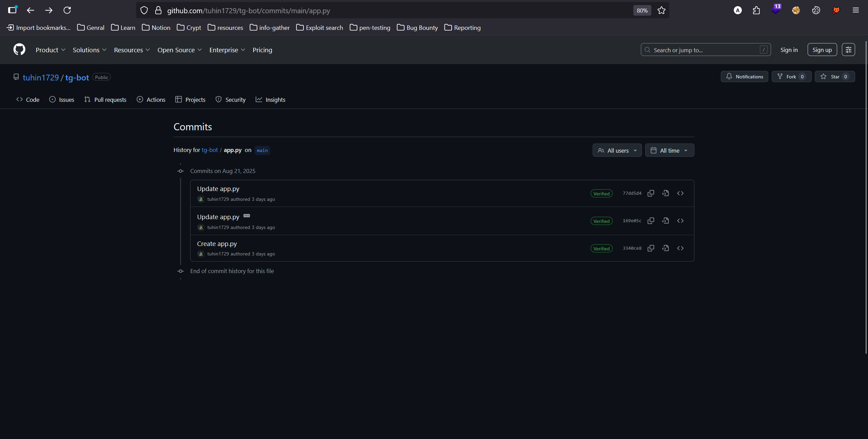Image resolution: width=868 pixels, height=439 pixels.
Task: Open appearance settings icon beside Sign up
Action: pos(848,50)
